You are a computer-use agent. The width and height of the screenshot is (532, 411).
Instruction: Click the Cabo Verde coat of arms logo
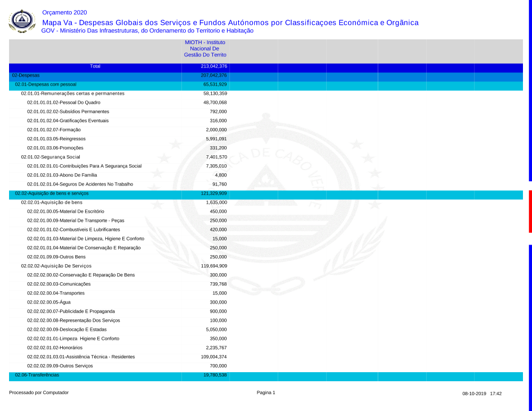pos(21,22)
